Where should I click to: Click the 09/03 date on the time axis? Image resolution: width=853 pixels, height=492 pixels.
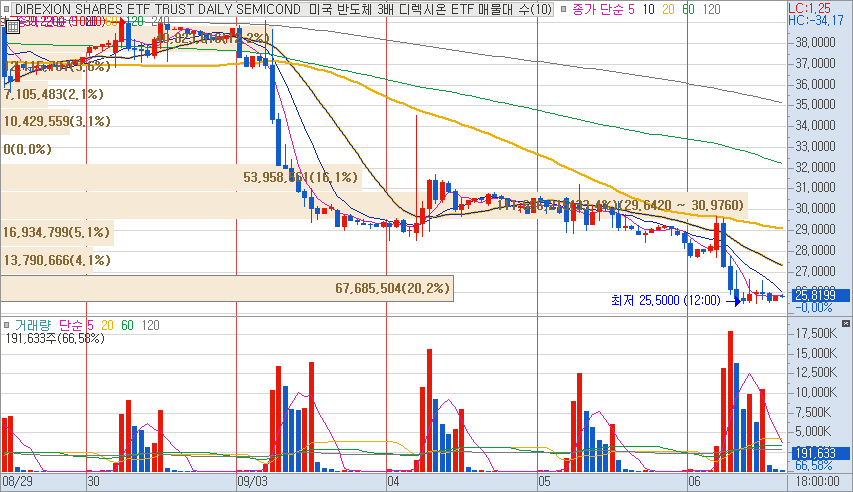click(253, 481)
